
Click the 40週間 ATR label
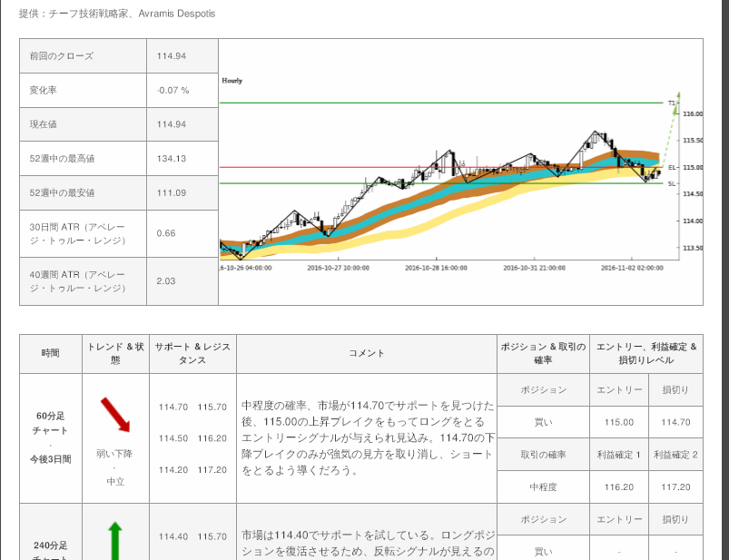78,281
